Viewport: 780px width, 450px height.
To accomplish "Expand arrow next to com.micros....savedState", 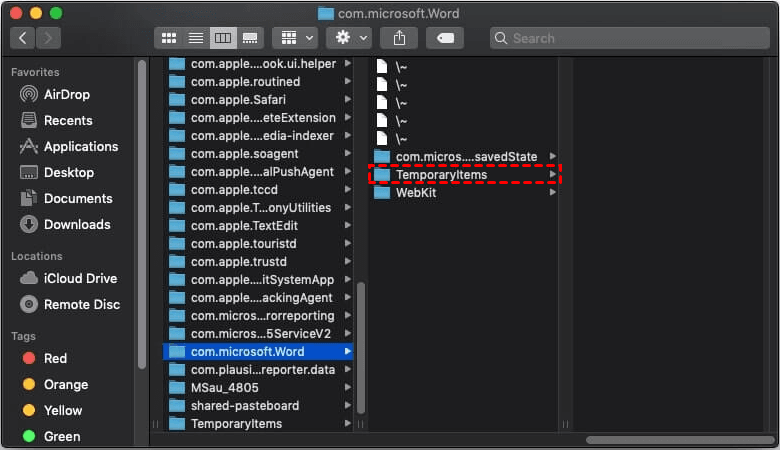I will [x=552, y=156].
